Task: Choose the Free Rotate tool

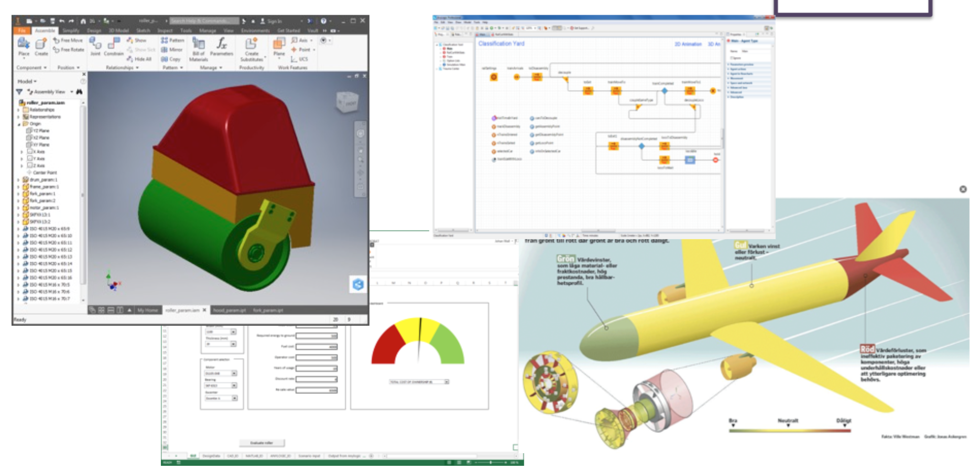Action: coord(69,50)
